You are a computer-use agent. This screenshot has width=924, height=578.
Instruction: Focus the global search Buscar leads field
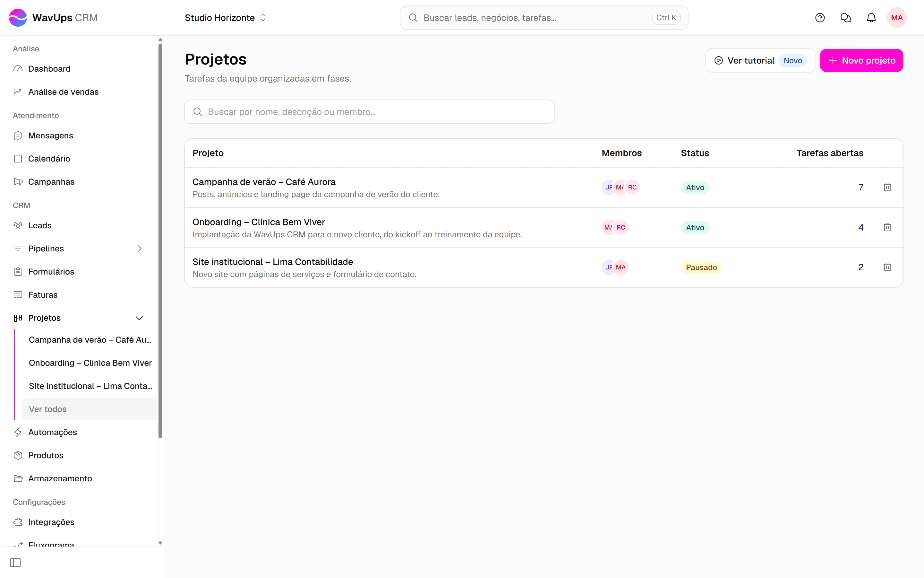coord(544,18)
